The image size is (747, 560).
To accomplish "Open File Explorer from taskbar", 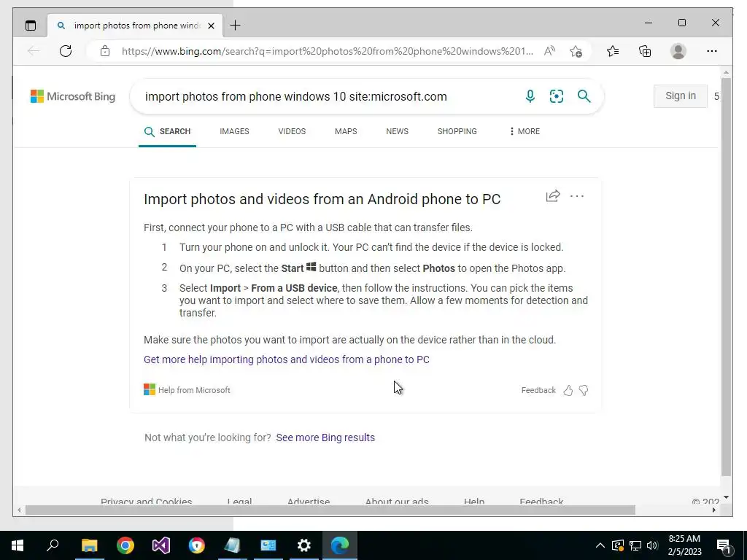I will 89,545.
